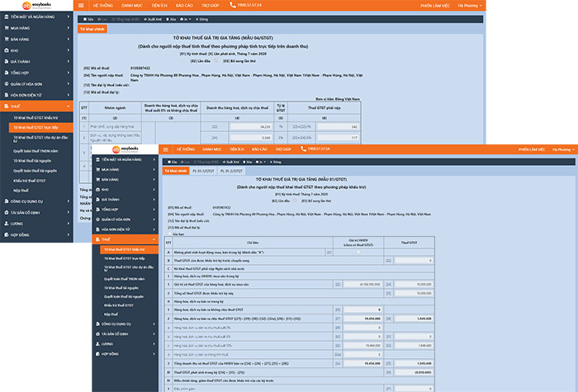Click the Xuất .xml button in the front toolbar
Viewport: 578px width, 392px height.
coord(231,162)
